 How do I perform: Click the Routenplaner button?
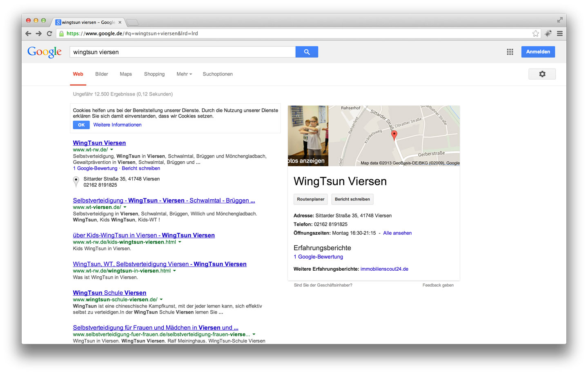click(311, 199)
